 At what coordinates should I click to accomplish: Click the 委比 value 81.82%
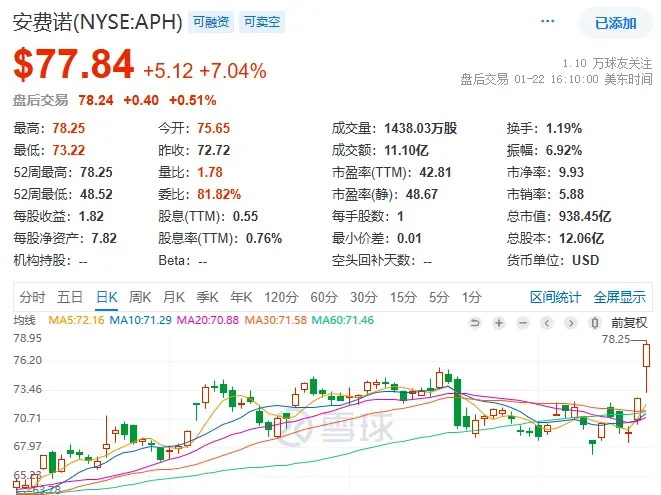pyautogui.click(x=219, y=194)
